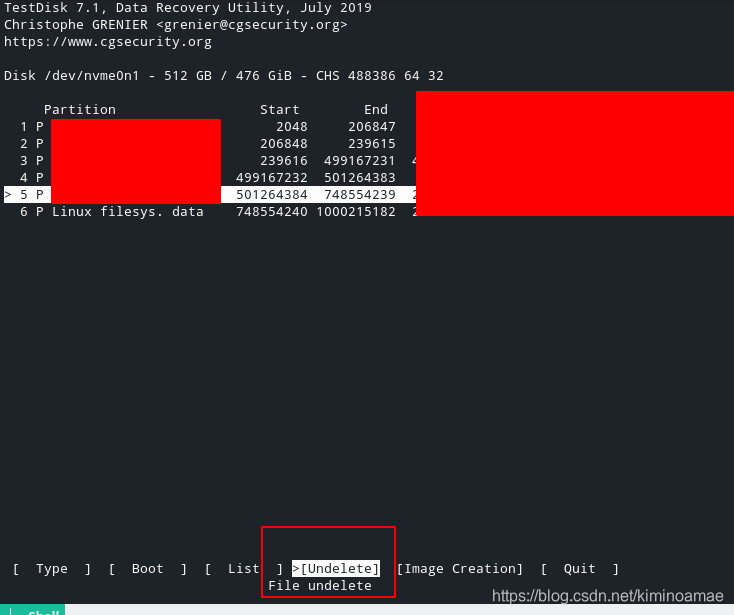Click the start value 206848
This screenshot has width=734, height=615.
click(284, 144)
